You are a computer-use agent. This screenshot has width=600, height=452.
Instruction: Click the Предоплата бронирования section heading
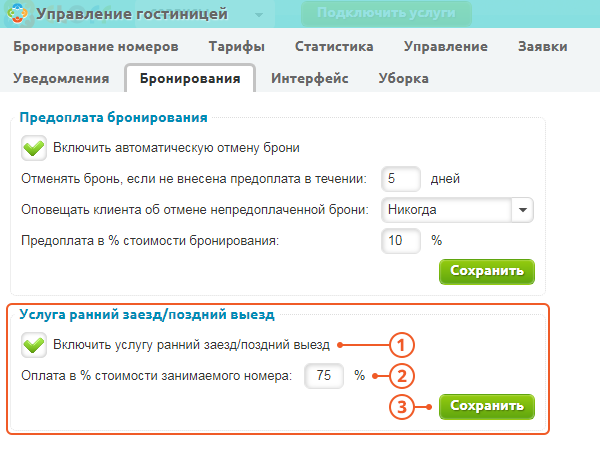[113, 117]
